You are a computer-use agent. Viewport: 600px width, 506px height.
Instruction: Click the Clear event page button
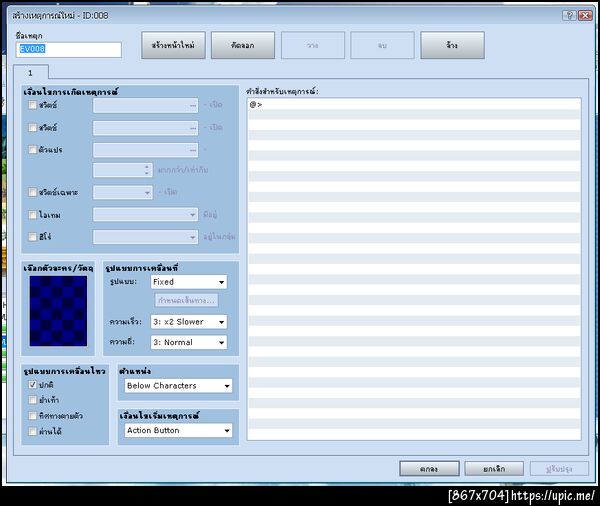pos(452,45)
